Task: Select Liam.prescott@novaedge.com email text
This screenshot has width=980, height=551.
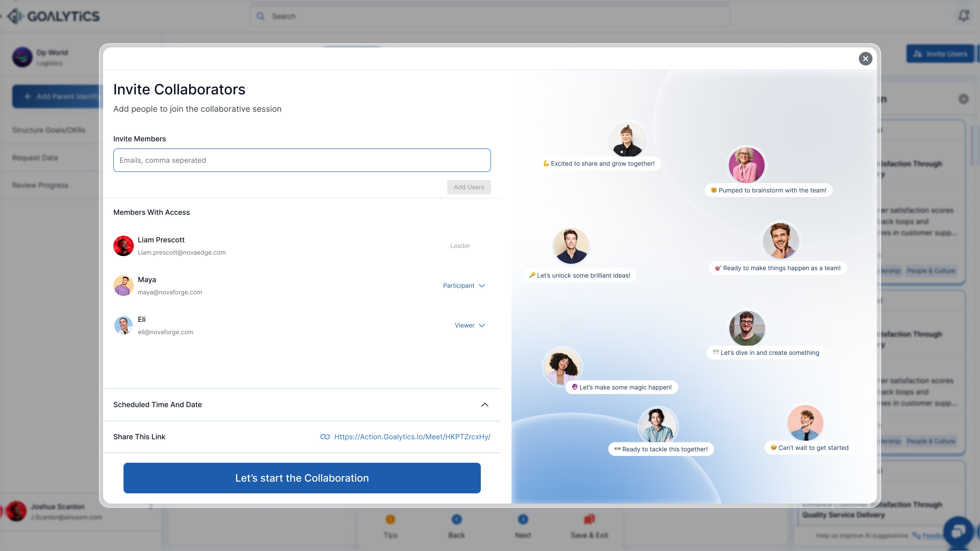Action: point(181,253)
